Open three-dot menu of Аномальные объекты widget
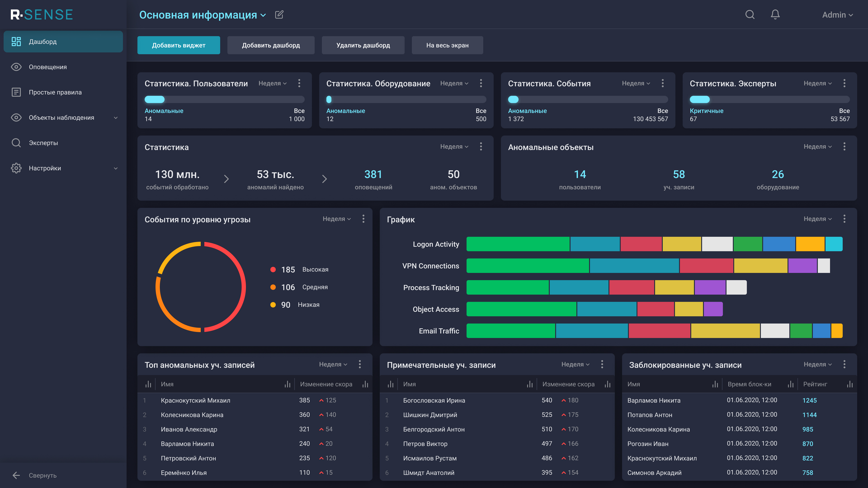 point(844,146)
